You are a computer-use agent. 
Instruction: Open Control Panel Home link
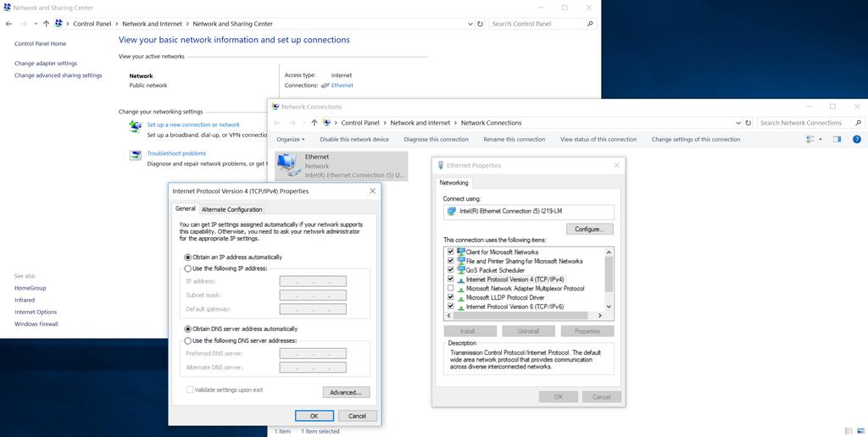coord(41,44)
